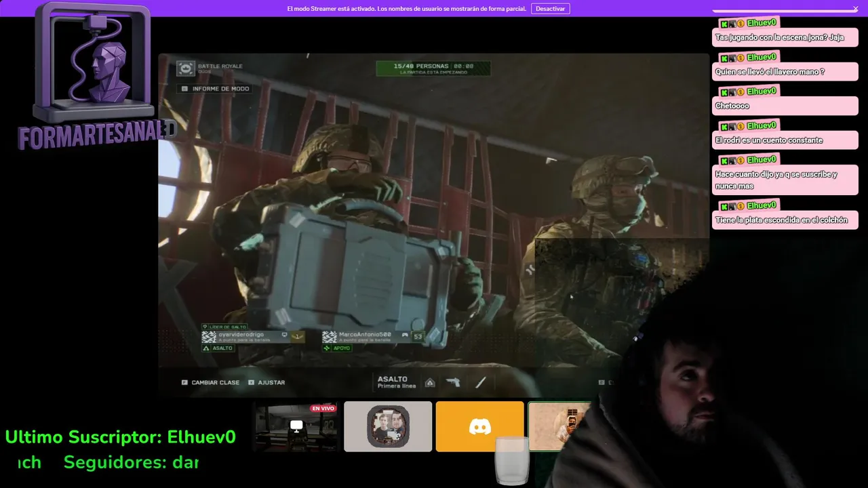Select the Ajustar option
The height and width of the screenshot is (488, 868).
click(x=267, y=382)
